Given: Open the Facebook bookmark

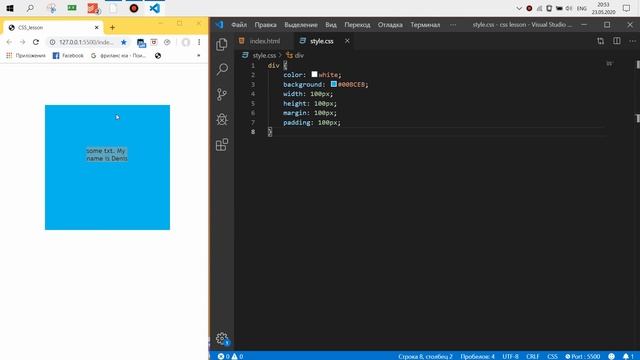Looking at the screenshot, I should [68, 56].
